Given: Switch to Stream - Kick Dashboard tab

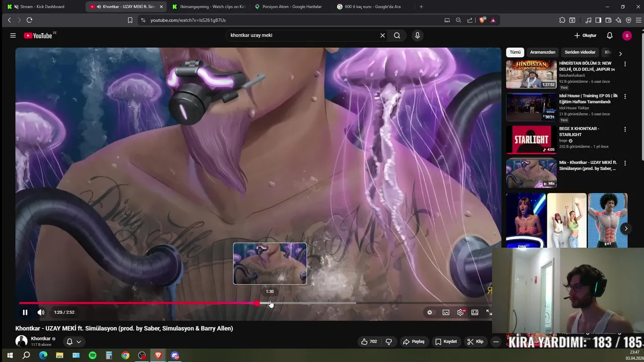Looking at the screenshot, I should coord(42,7).
